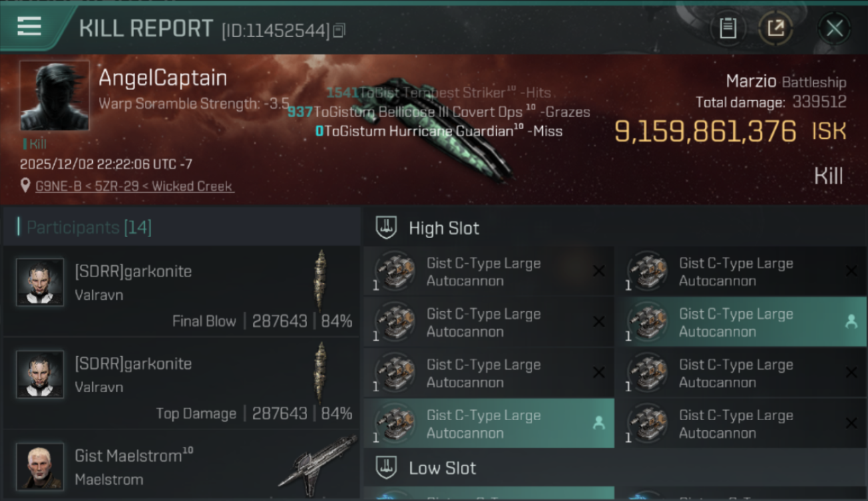This screenshot has height=501, width=868.
Task: Select first Gist C-Type Large Autocannon module
Action: [489, 272]
